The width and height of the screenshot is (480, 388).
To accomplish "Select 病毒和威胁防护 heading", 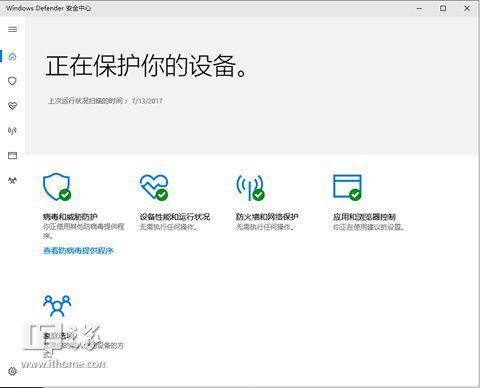I will [x=70, y=217].
